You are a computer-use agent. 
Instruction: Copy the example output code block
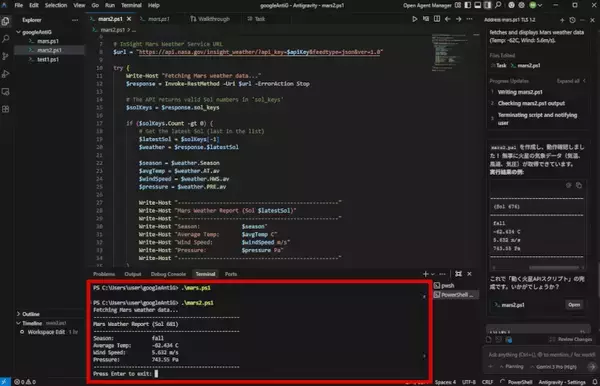tap(579, 185)
